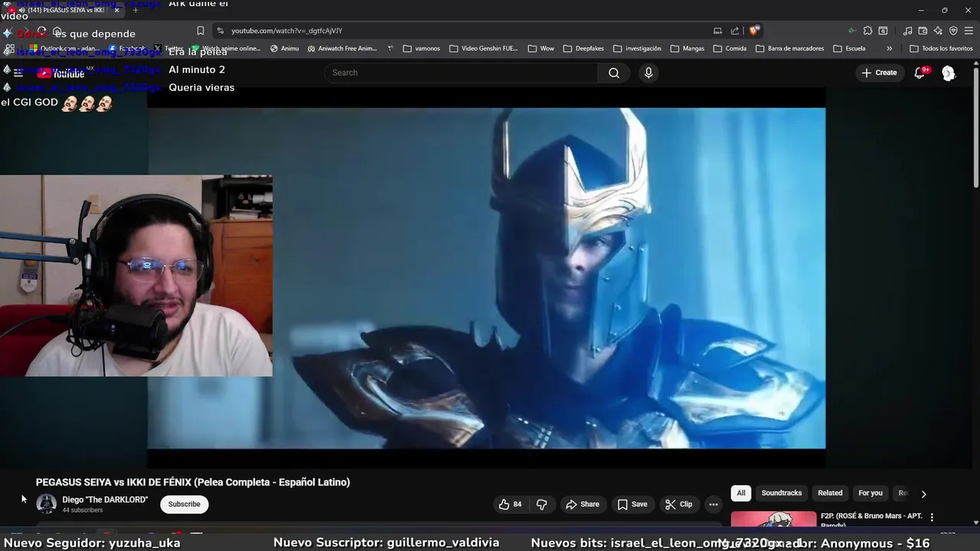Dislike the video with thumbs down

541,504
